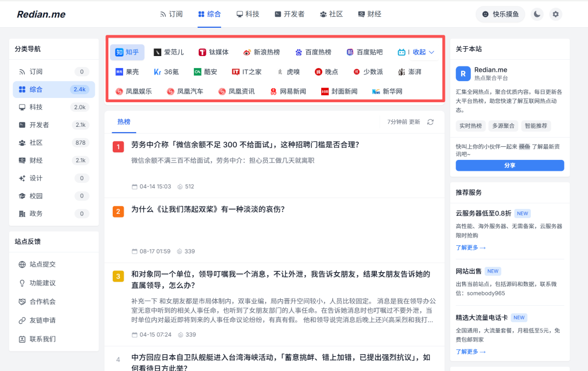
Task: Select 开发者 in the sidebar categories
Action: coord(53,125)
